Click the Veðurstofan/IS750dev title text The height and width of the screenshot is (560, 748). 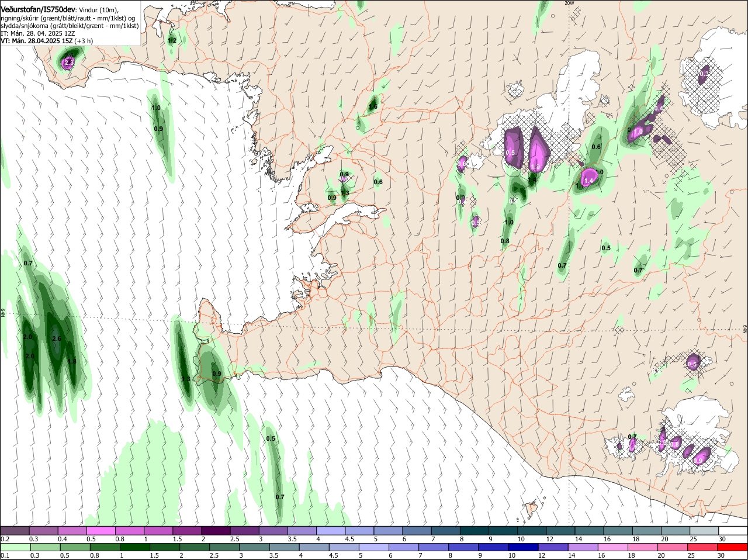(38, 10)
